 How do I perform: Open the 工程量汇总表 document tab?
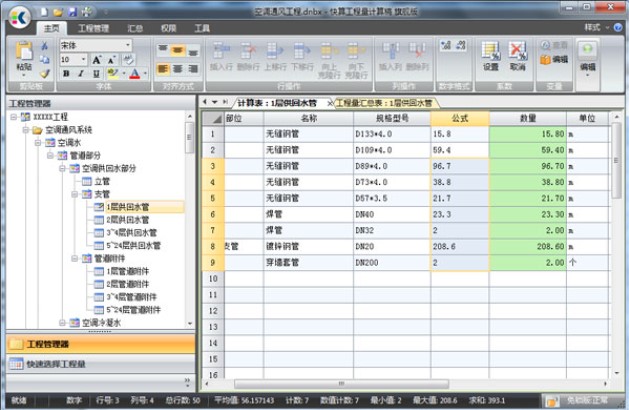pyautogui.click(x=384, y=102)
